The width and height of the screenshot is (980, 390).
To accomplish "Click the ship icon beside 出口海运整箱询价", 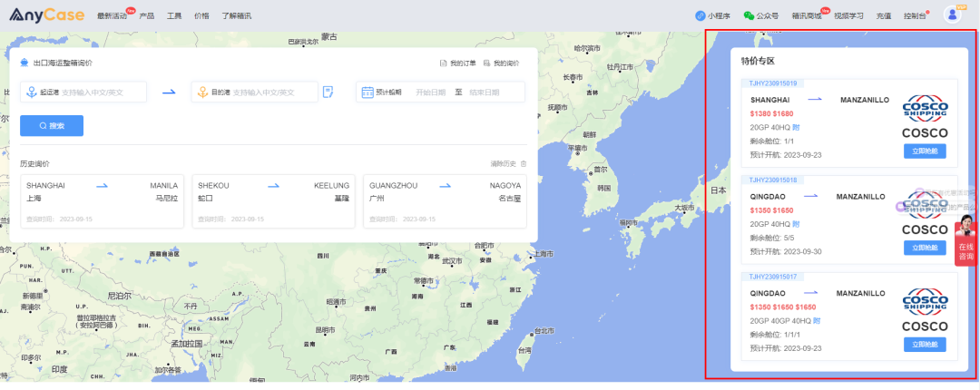I will point(25,63).
